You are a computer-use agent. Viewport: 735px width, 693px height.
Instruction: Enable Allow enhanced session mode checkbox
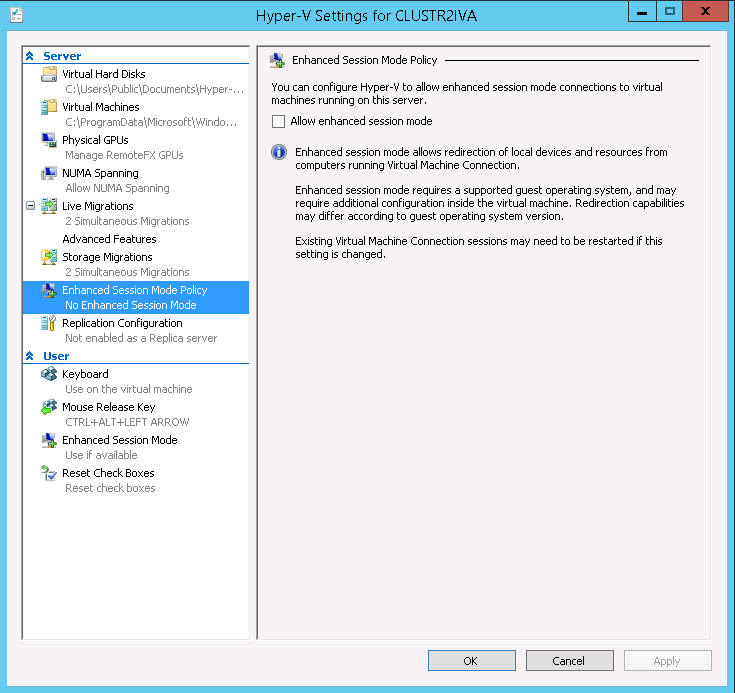click(278, 121)
